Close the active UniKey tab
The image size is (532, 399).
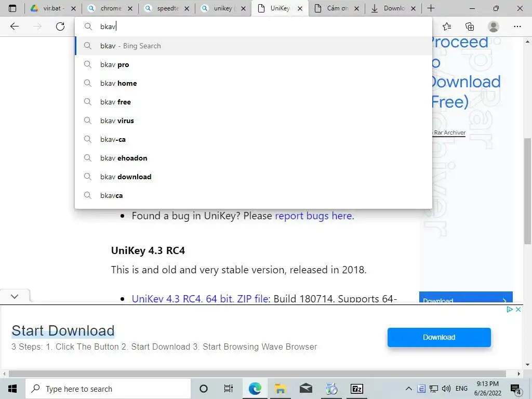300,9
